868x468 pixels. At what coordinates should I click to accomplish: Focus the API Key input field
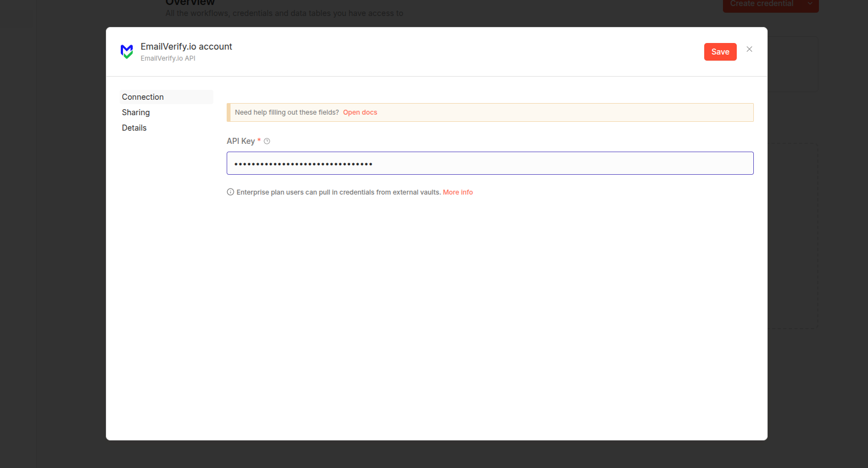(490, 163)
